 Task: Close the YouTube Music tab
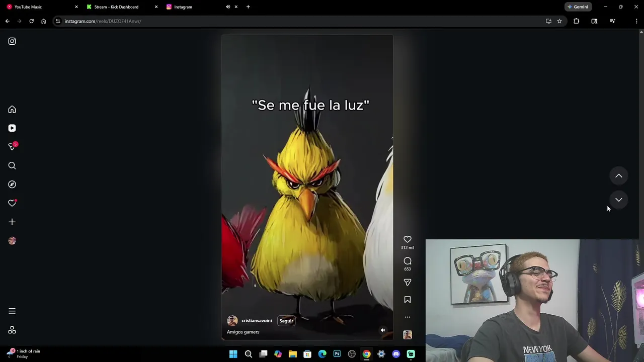tap(76, 7)
